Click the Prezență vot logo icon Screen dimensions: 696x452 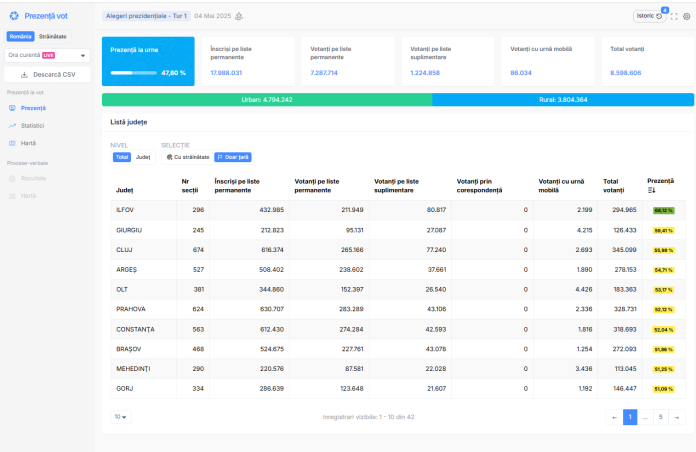tap(14, 17)
